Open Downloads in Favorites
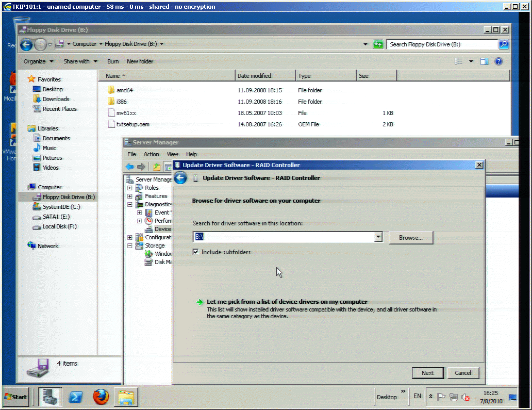Image resolution: width=532 pixels, height=410 pixels. [x=56, y=99]
